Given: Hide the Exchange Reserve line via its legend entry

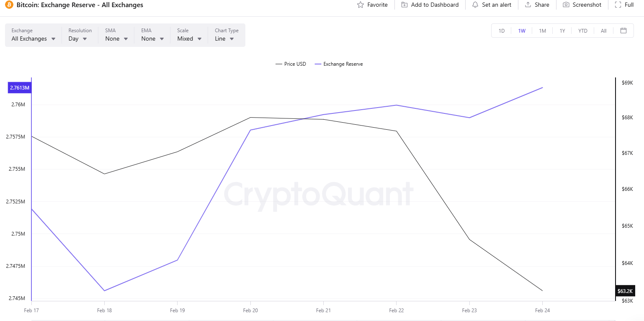Looking at the screenshot, I should pos(338,64).
